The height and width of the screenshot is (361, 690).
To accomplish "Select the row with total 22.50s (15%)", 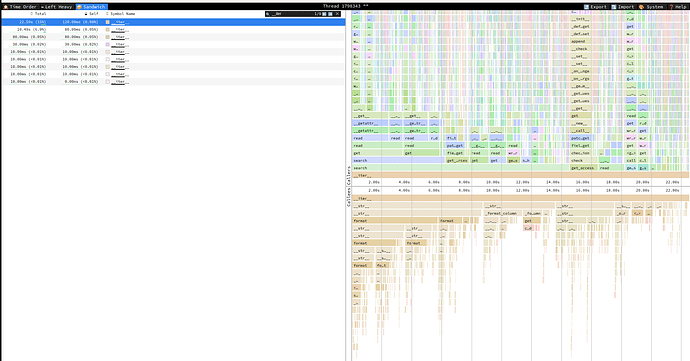I will [173, 22].
